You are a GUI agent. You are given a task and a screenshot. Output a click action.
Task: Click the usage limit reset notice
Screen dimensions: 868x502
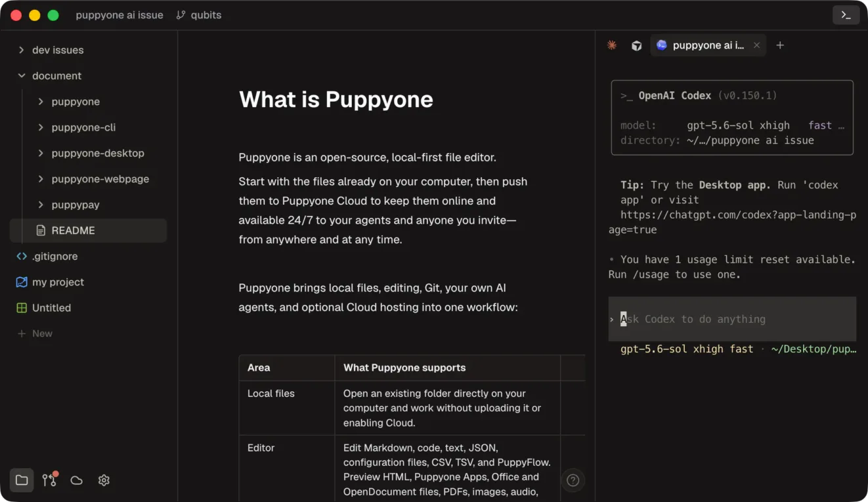point(732,267)
